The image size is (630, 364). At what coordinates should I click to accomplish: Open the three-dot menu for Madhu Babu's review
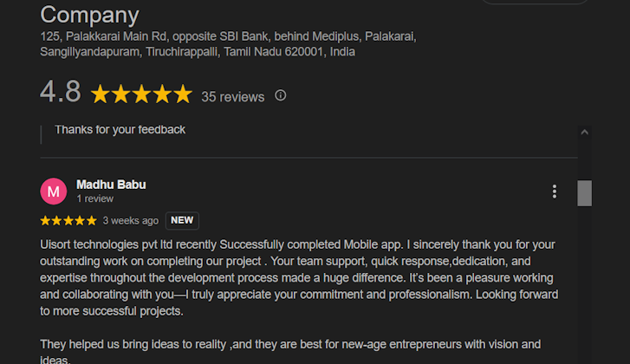tap(555, 192)
